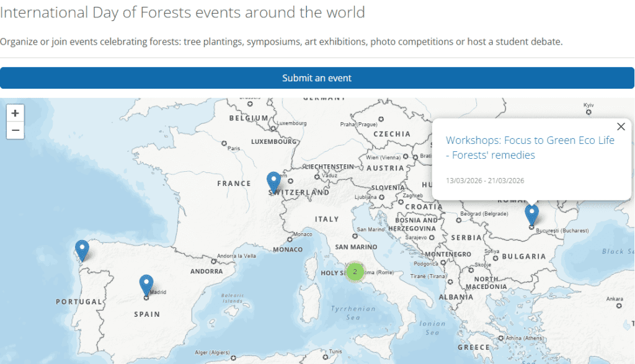The height and width of the screenshot is (364, 635).
Task: Click the Ankara city marker
Action: (619, 306)
